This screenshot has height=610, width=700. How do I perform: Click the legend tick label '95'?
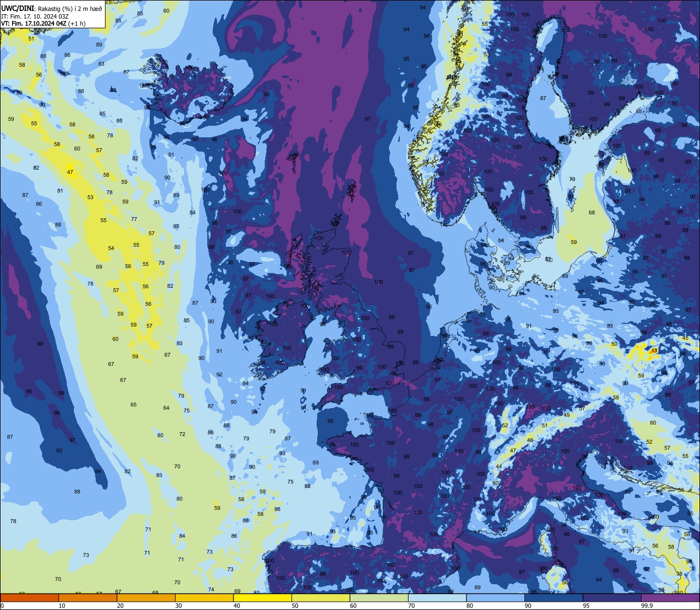coord(586,606)
